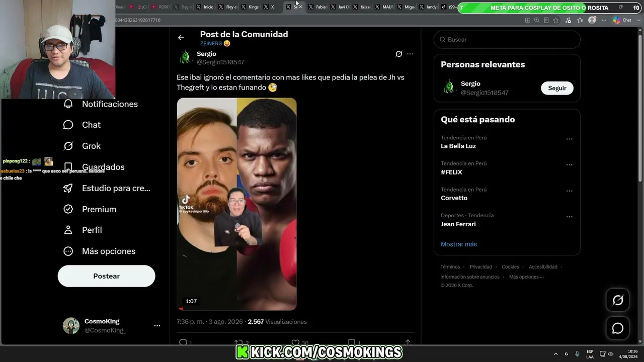Open Sergio's name link in Personas relevantes
The width and height of the screenshot is (644, 362).
(x=470, y=83)
